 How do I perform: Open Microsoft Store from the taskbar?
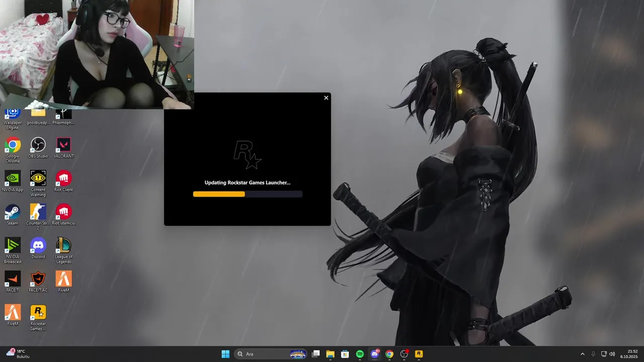(x=345, y=354)
